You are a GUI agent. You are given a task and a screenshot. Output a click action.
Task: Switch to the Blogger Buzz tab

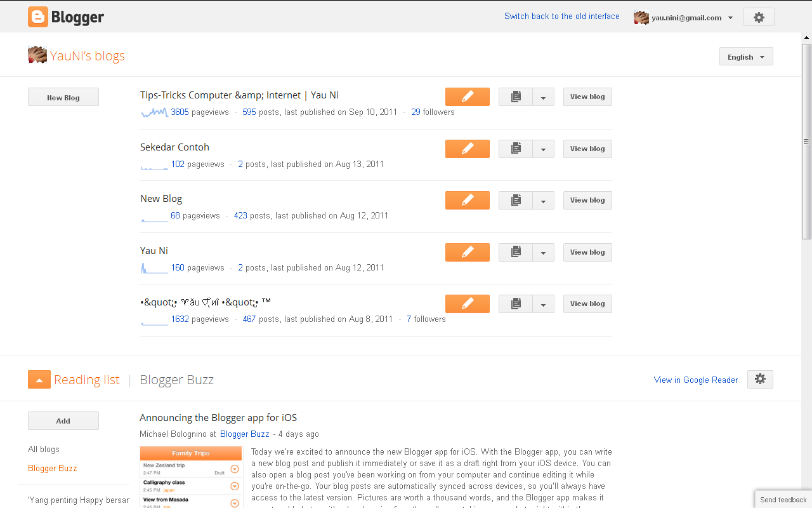pyautogui.click(x=176, y=380)
